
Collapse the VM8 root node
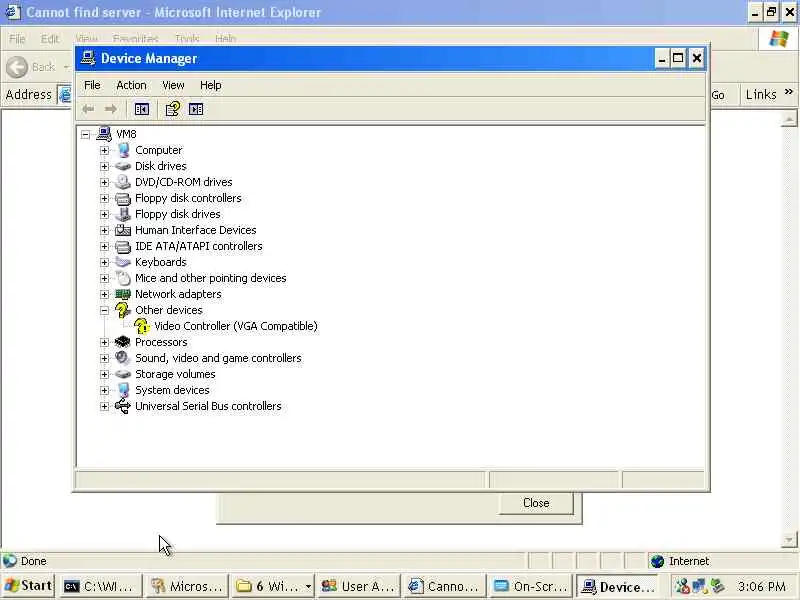click(x=86, y=134)
